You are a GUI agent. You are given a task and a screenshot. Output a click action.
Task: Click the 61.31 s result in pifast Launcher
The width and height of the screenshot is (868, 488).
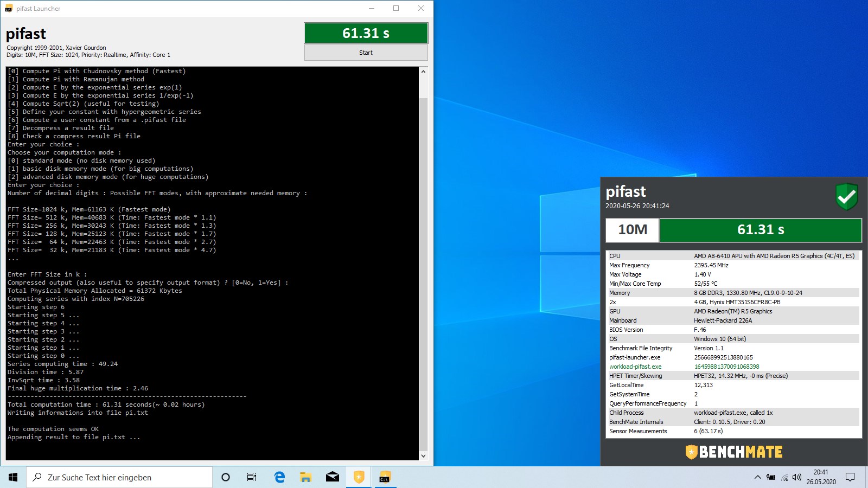tap(366, 33)
